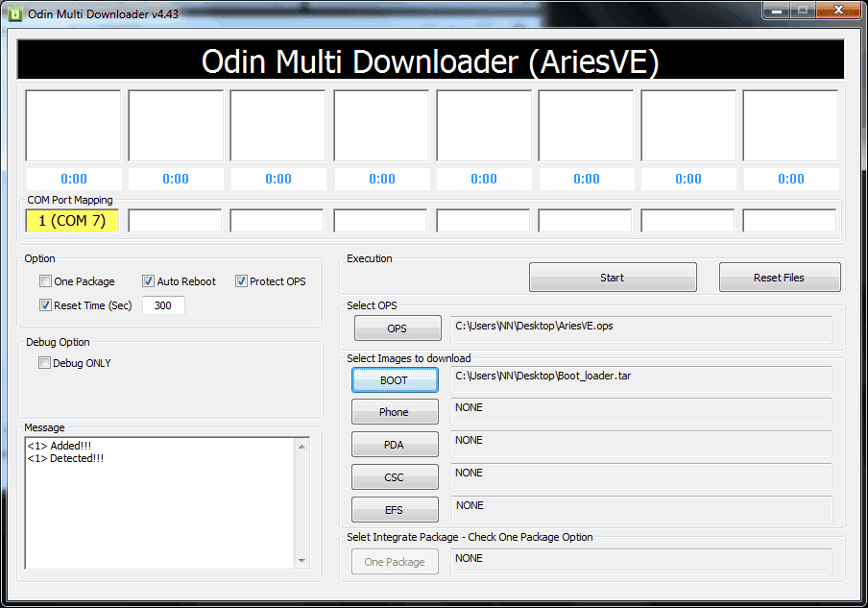Viewport: 868px width, 608px height.
Task: Select the Phone image button
Action: [x=395, y=412]
